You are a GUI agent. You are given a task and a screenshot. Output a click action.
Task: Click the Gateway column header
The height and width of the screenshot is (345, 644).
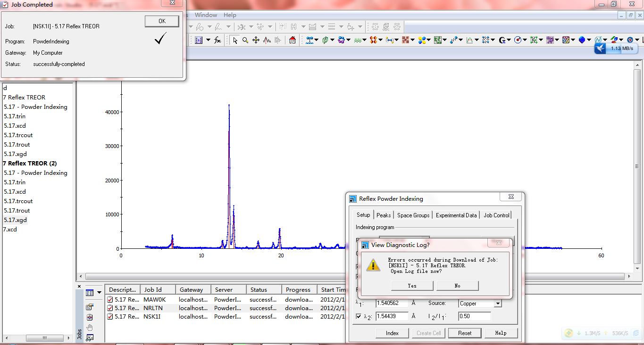tap(193, 290)
